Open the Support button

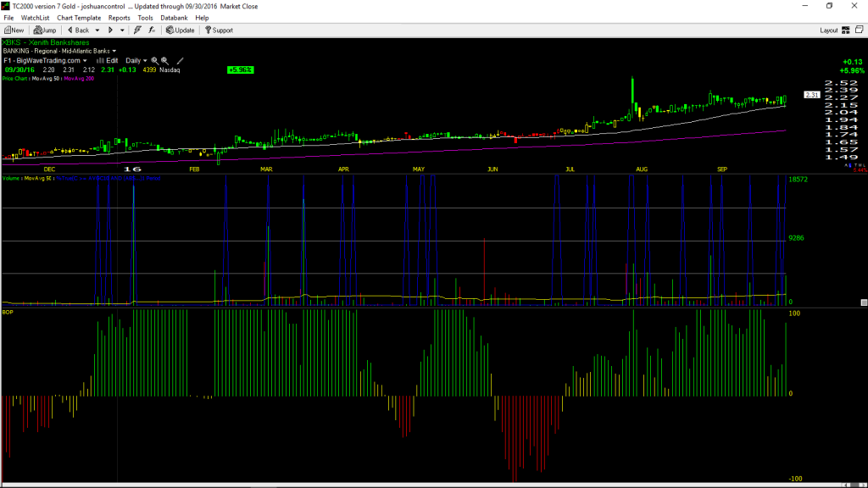pyautogui.click(x=220, y=30)
